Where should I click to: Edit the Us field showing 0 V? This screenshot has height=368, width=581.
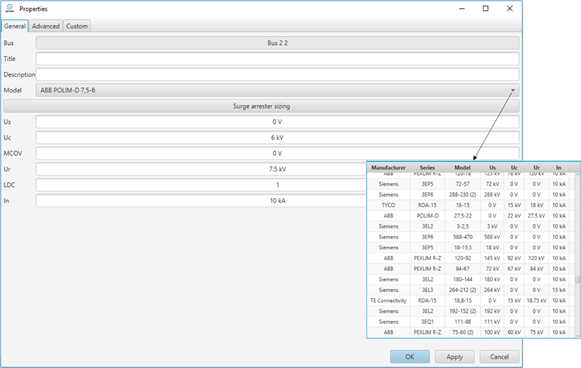coord(277,122)
